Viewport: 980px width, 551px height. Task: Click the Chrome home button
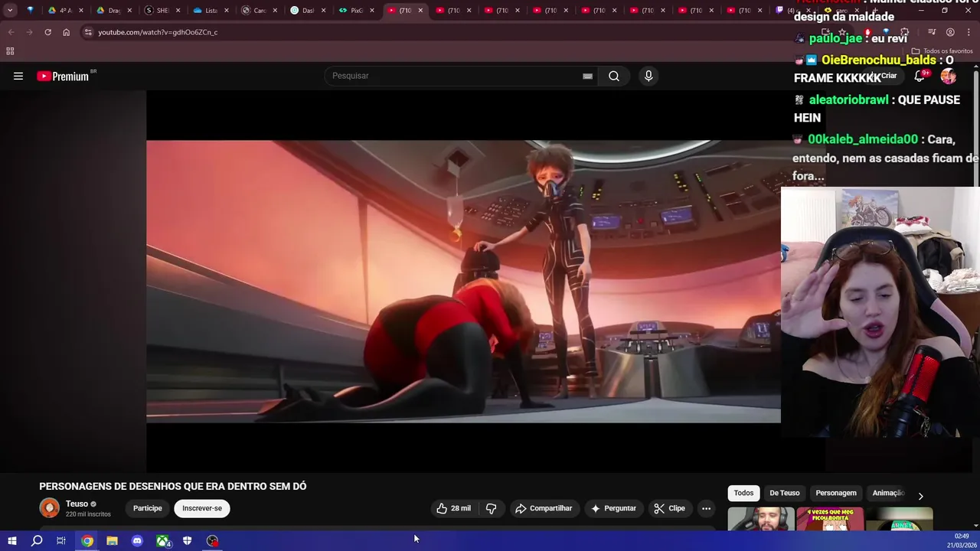66,32
